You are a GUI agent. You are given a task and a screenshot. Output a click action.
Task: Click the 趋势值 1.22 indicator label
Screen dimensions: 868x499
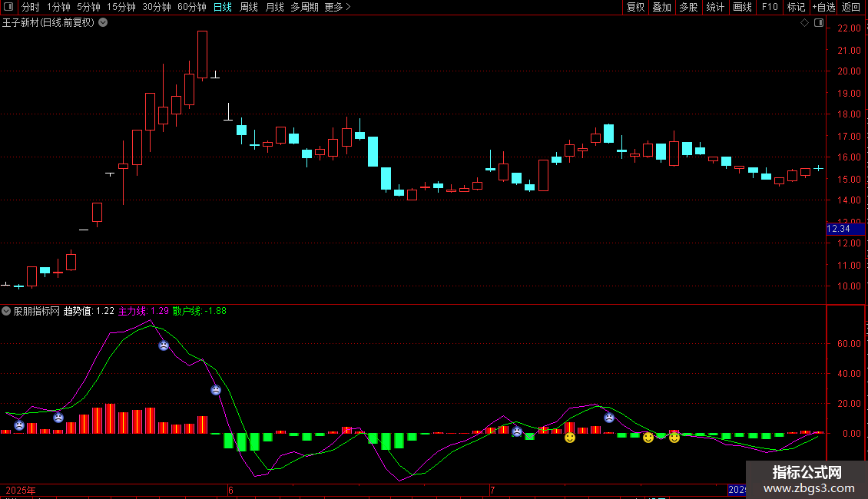(x=88, y=311)
